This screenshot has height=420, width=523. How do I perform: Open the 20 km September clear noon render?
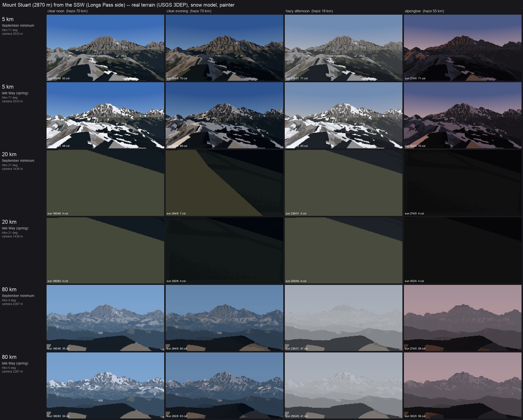click(x=105, y=183)
